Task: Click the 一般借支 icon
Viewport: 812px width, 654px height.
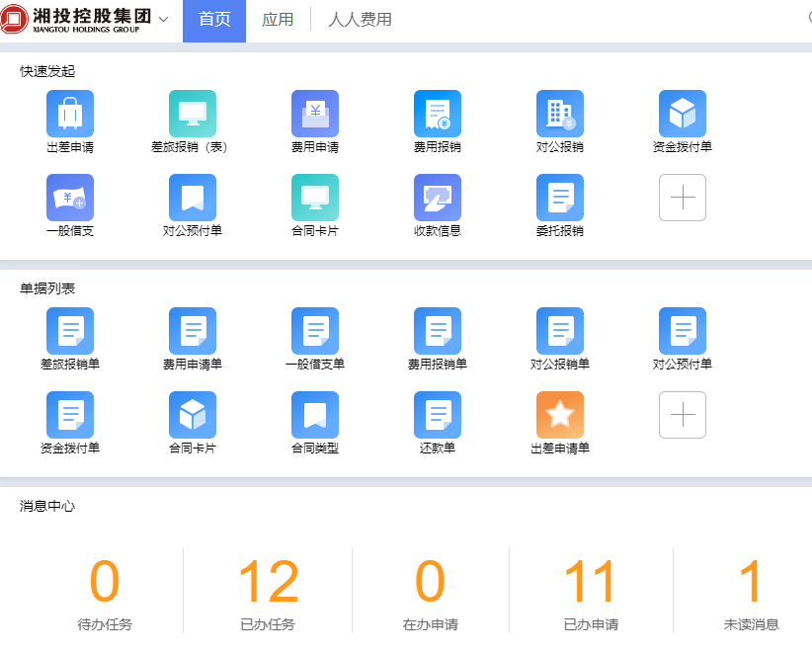Action: pyautogui.click(x=69, y=198)
